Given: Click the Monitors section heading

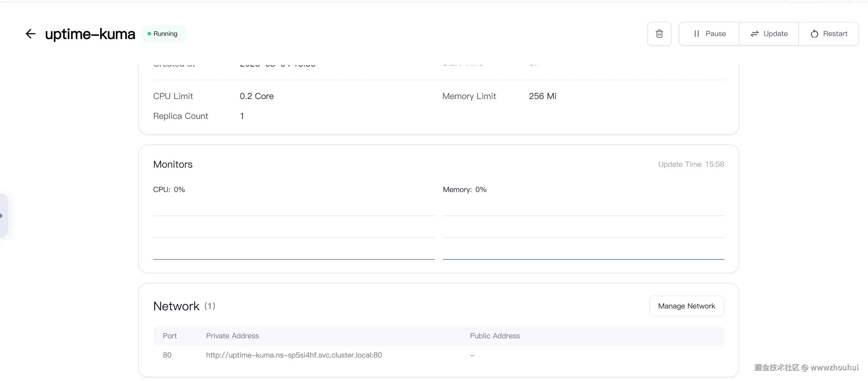Looking at the screenshot, I should click(173, 164).
